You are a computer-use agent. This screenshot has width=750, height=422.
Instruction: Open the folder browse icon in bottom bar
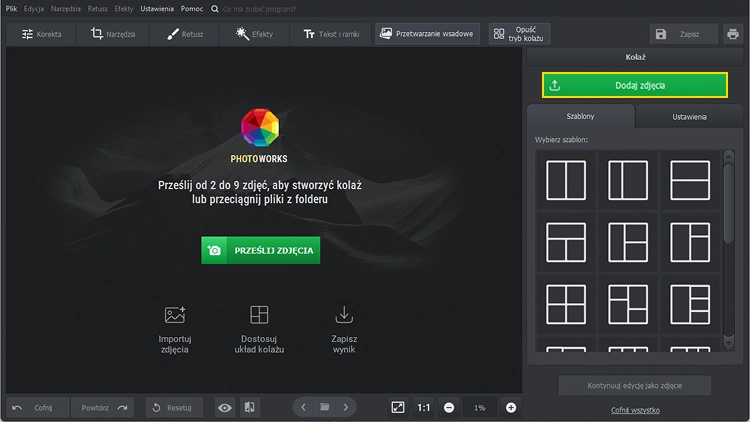click(324, 407)
